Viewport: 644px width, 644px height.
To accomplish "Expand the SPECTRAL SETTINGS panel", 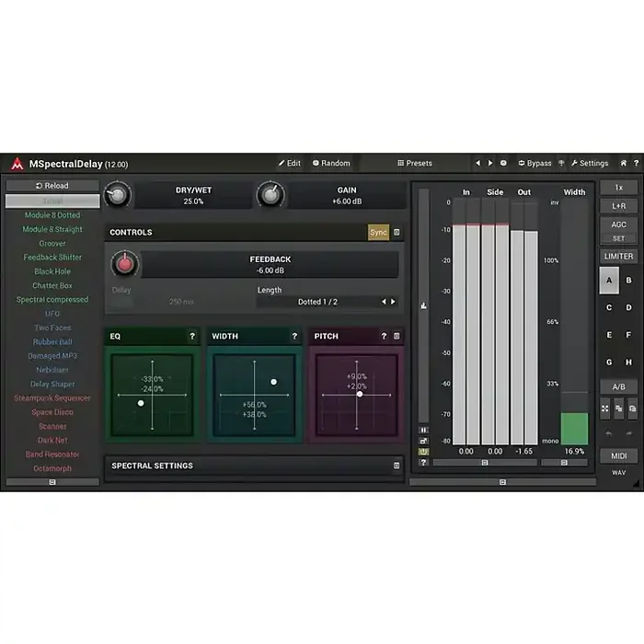I will coord(397,466).
